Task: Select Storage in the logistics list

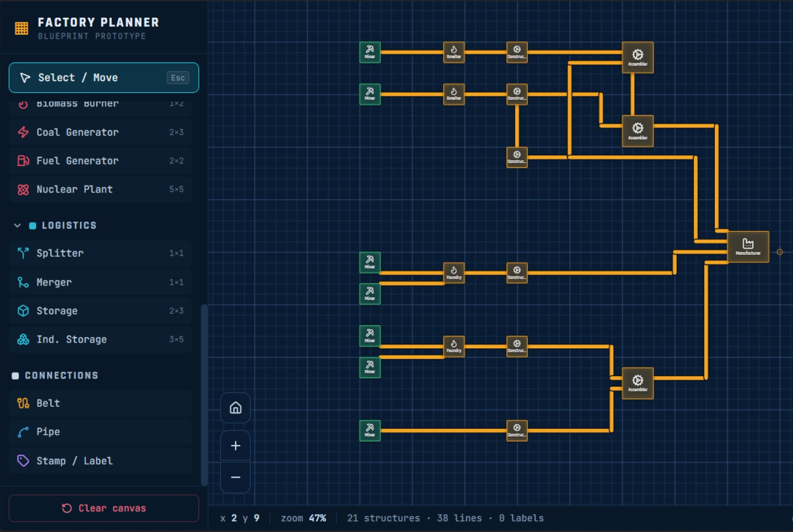Action: pos(101,311)
